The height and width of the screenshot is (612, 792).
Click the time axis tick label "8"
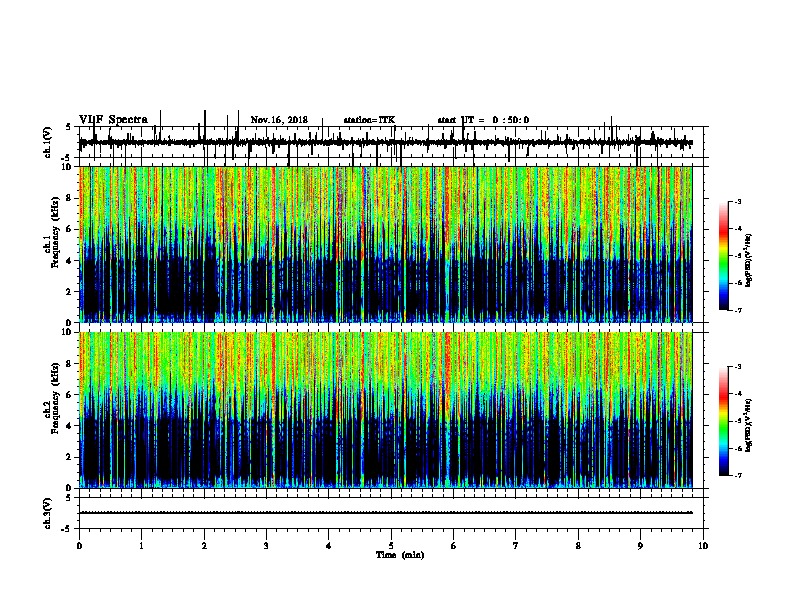[578, 546]
